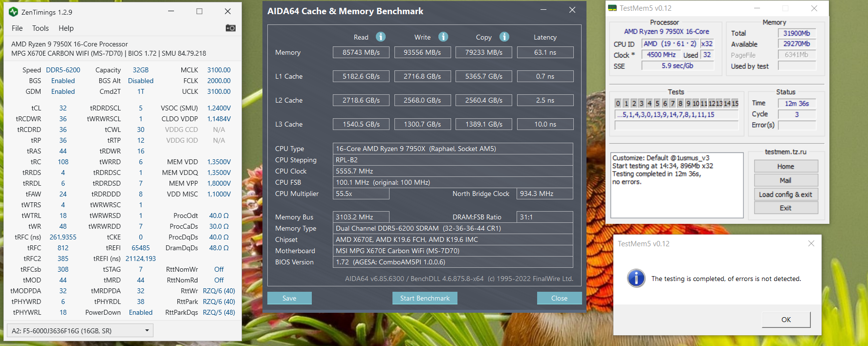Click the TestMem5 SSE 5.9 sec/Gb field
The height and width of the screenshot is (346, 868).
click(677, 65)
